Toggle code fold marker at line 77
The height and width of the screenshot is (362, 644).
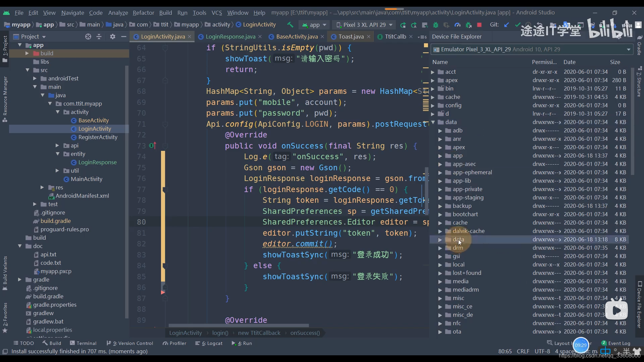(164, 190)
